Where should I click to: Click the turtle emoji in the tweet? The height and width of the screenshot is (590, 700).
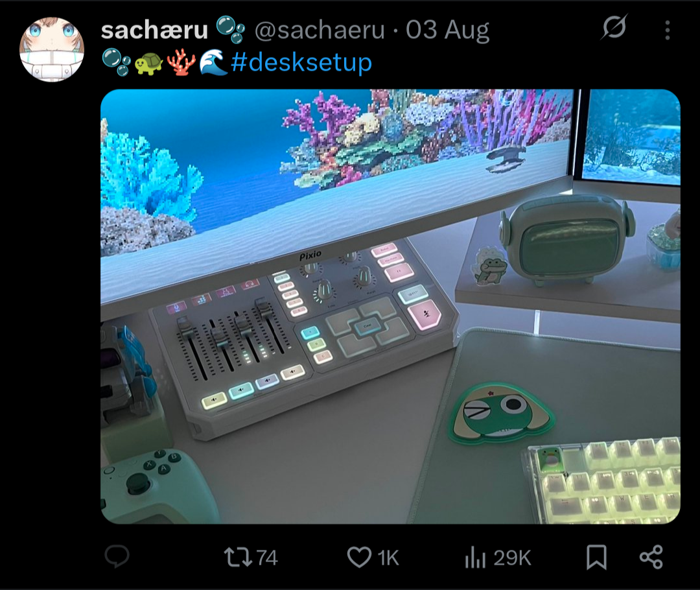point(148,63)
